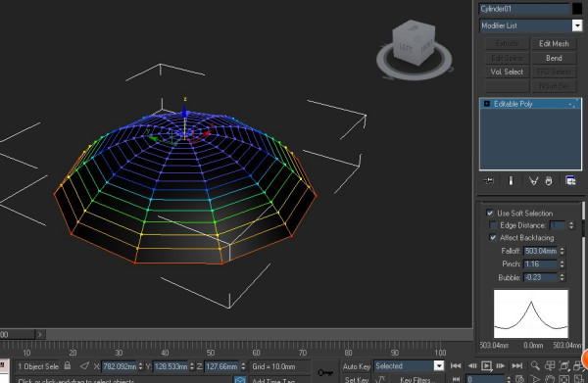Screen dimensions: 588x383
Task: Click the Edit Mesh modifier button
Action: 554,43
